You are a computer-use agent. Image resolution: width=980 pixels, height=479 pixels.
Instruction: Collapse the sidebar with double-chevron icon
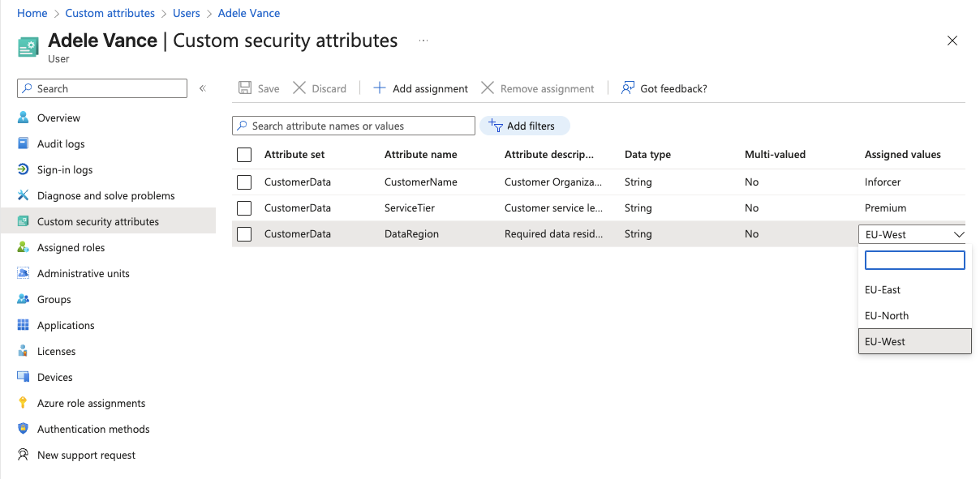pyautogui.click(x=203, y=88)
